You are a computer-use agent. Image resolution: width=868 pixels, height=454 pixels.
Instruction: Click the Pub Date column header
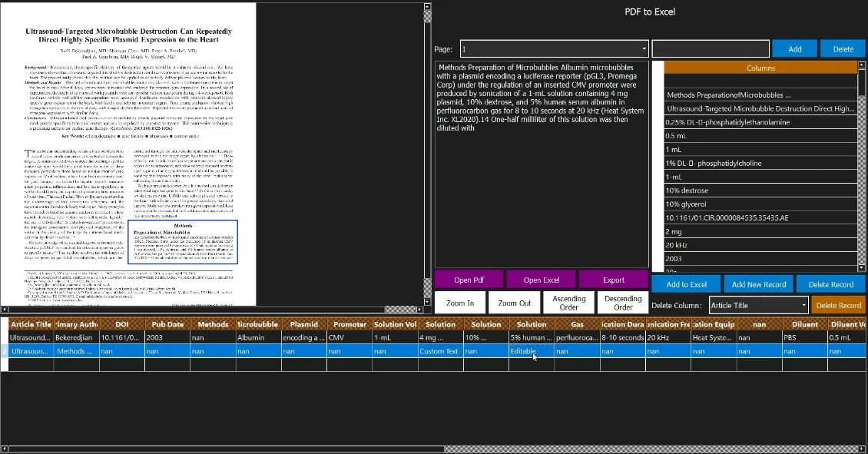click(167, 324)
